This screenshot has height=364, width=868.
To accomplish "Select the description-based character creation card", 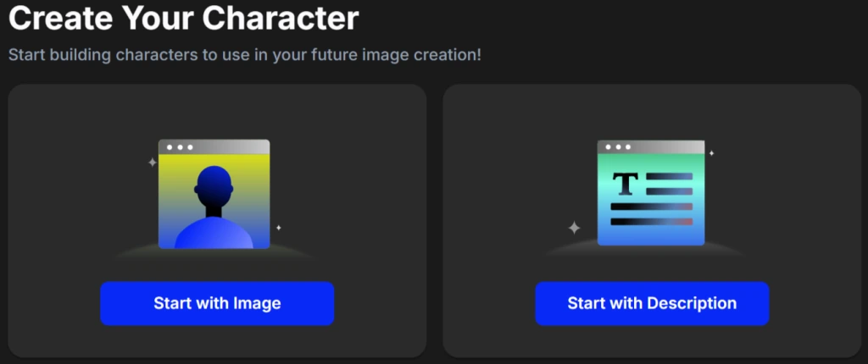I will click(651, 110).
